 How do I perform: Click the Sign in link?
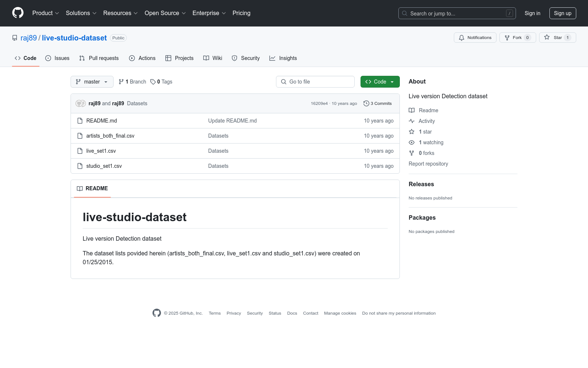click(x=533, y=13)
